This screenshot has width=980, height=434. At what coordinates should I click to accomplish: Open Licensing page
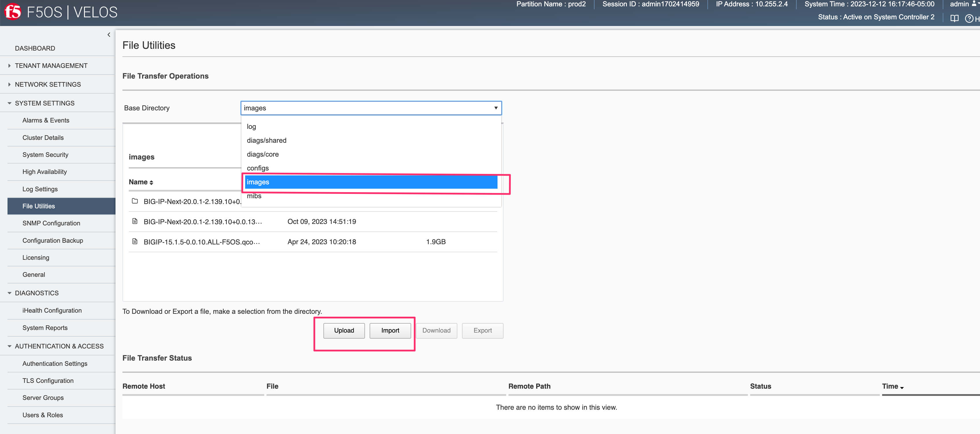click(x=36, y=257)
